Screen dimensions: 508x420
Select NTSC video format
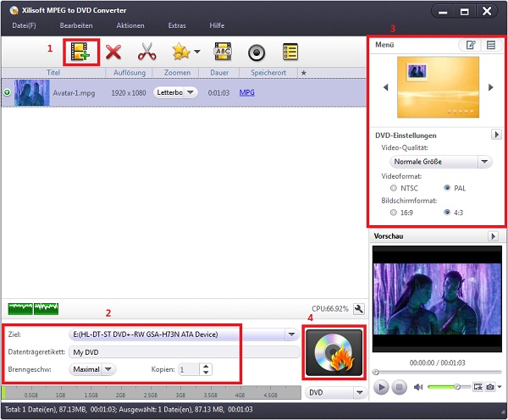coord(394,188)
